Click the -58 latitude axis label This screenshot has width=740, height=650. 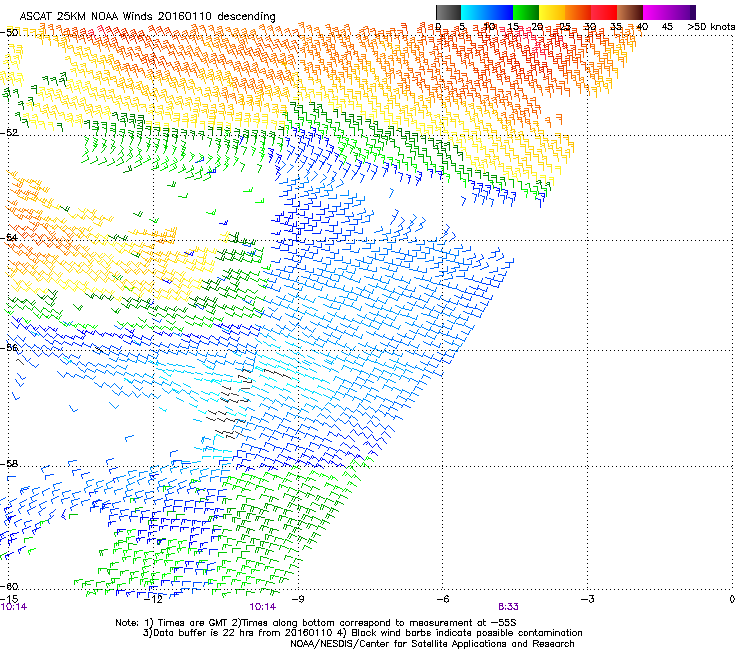pos(9,464)
